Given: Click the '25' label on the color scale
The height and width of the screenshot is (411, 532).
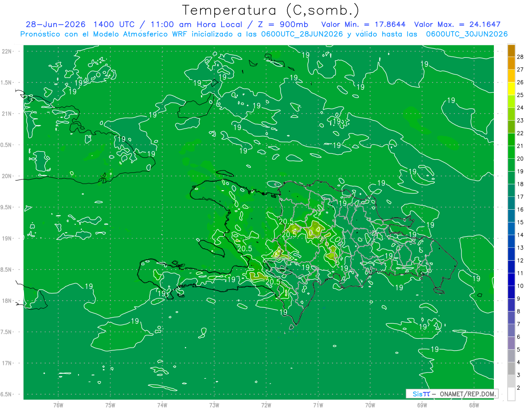Looking at the screenshot, I should pyautogui.click(x=520, y=95).
